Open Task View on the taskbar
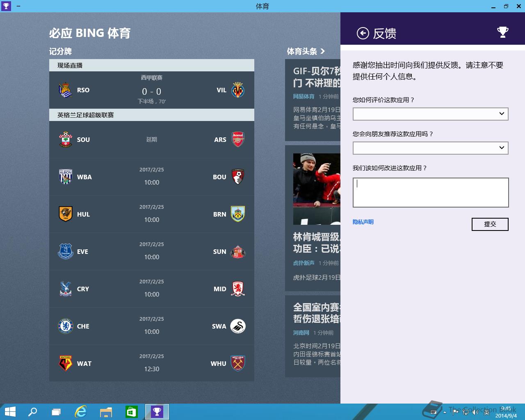This screenshot has height=420, width=525. [x=56, y=412]
